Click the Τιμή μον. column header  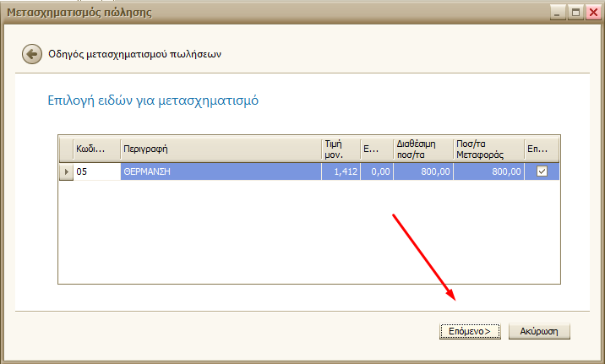coord(340,149)
